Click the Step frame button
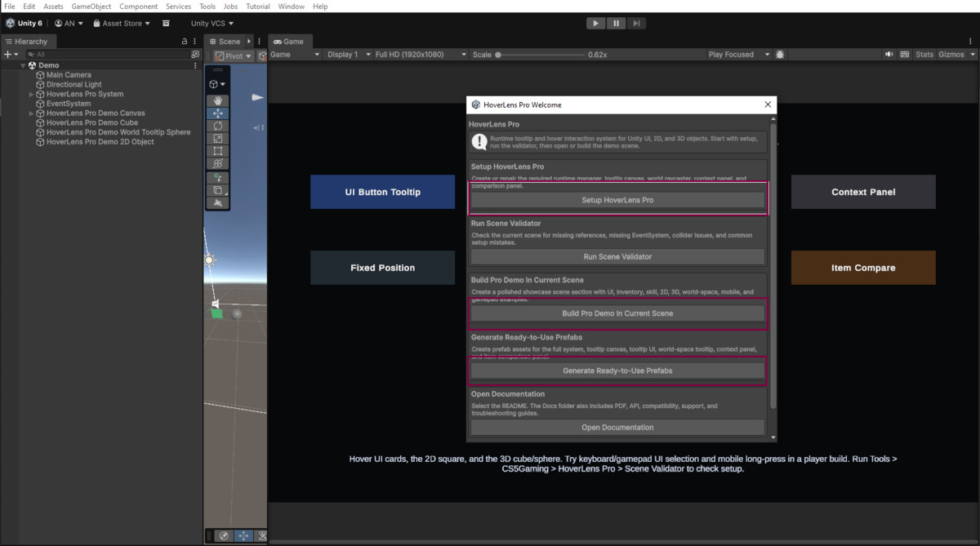 pos(637,24)
